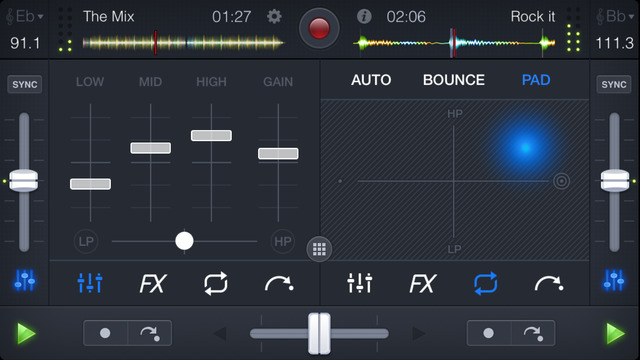This screenshot has height=360, width=640.
Task: Click the crossfader handle
Action: coord(319,333)
